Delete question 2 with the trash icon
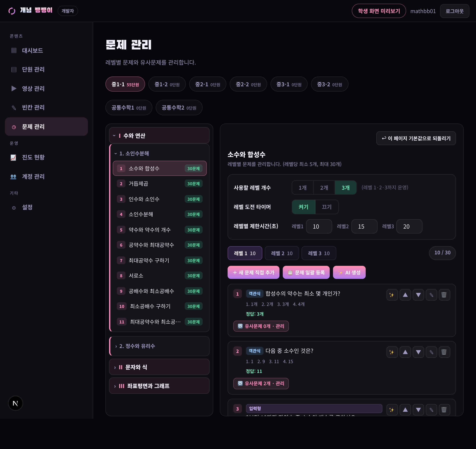Screen dimensions: 476x449 coord(444,352)
